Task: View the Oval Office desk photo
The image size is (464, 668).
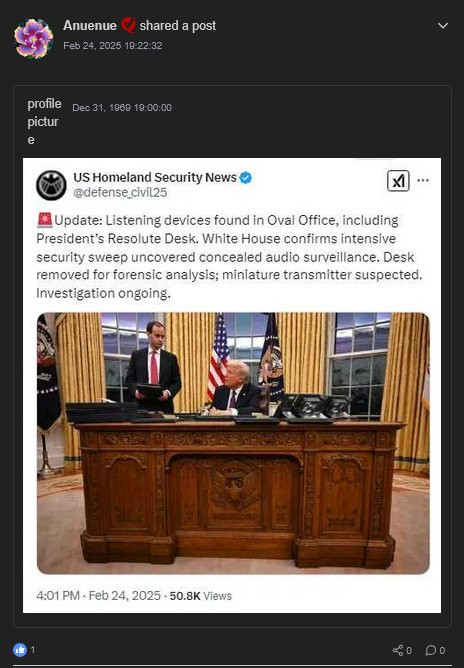Action: coord(233,443)
